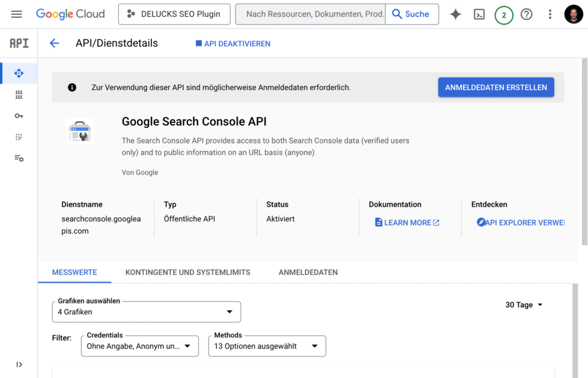Open the LEARN MORE documentation link
The height and width of the screenshot is (378, 588).
tap(407, 223)
